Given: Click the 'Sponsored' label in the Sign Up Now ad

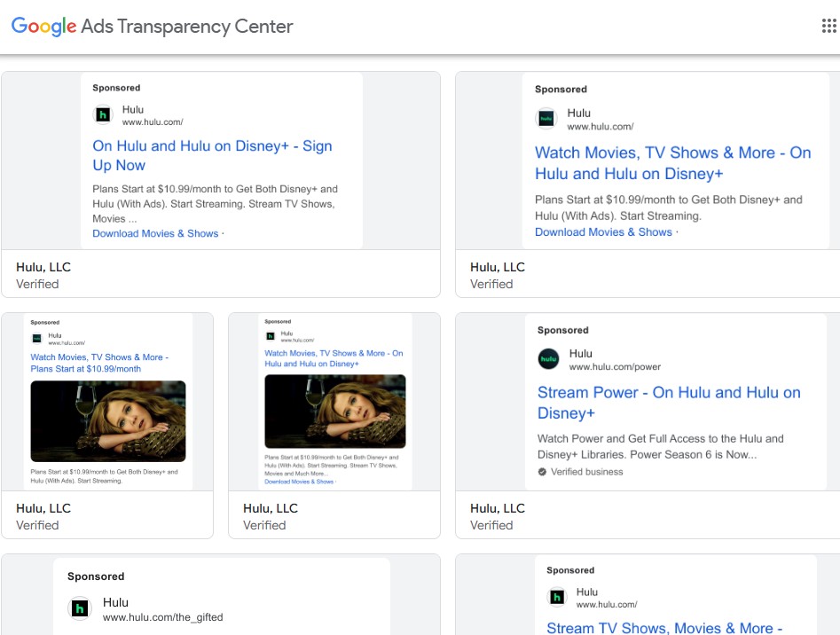Looking at the screenshot, I should 116,88.
